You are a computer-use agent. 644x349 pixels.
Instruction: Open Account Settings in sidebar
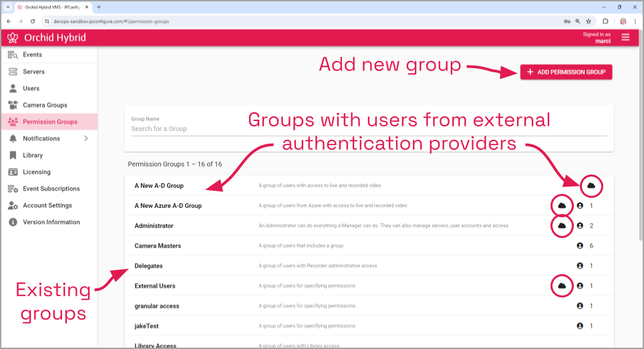click(x=49, y=205)
